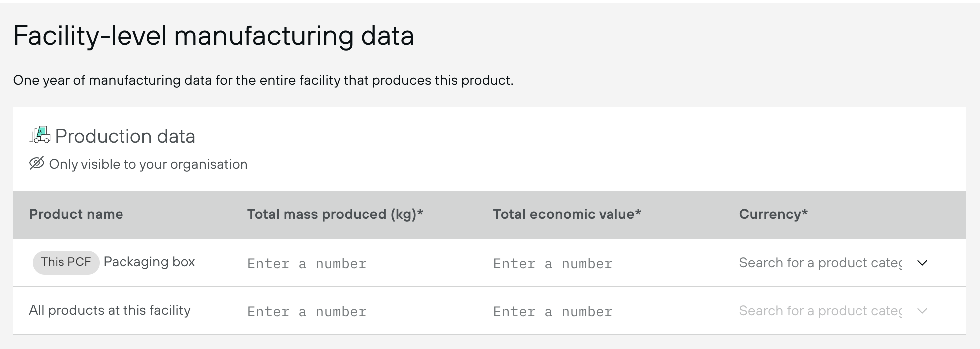
Task: Click the Product name column header
Action: click(76, 214)
